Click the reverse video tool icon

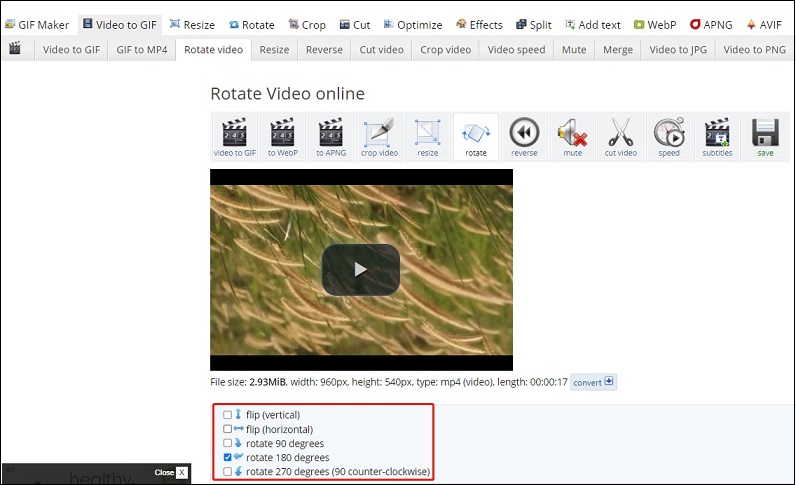[x=524, y=136]
